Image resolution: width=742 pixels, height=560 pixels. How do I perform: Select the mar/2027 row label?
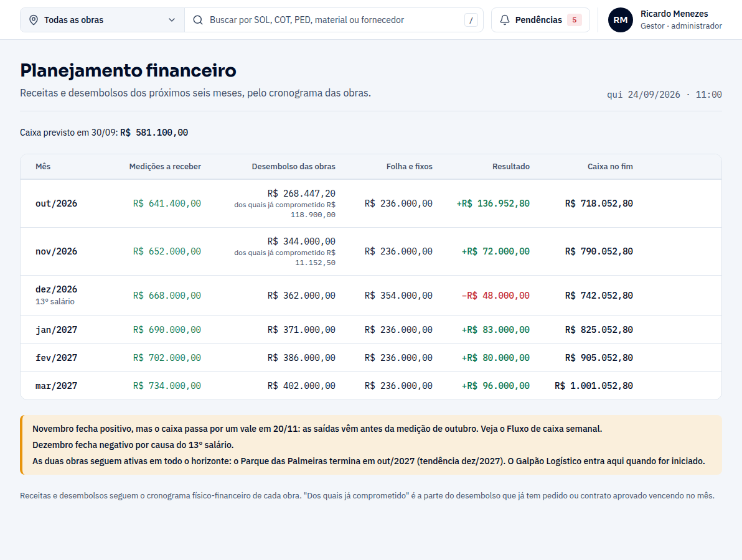tap(56, 386)
